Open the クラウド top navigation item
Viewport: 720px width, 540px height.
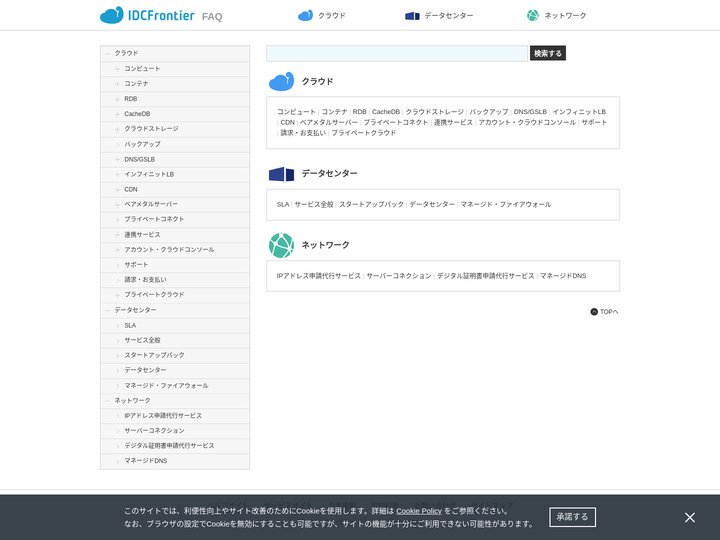(321, 16)
